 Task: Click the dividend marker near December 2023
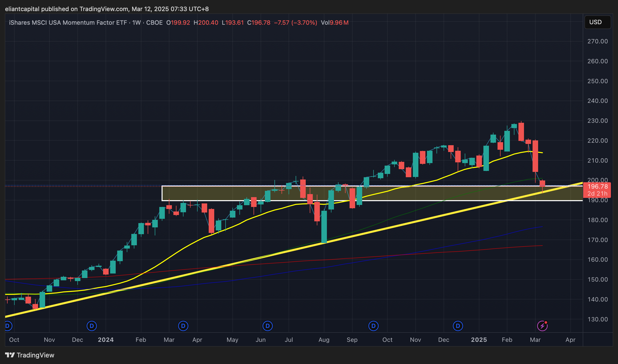pos(92,326)
